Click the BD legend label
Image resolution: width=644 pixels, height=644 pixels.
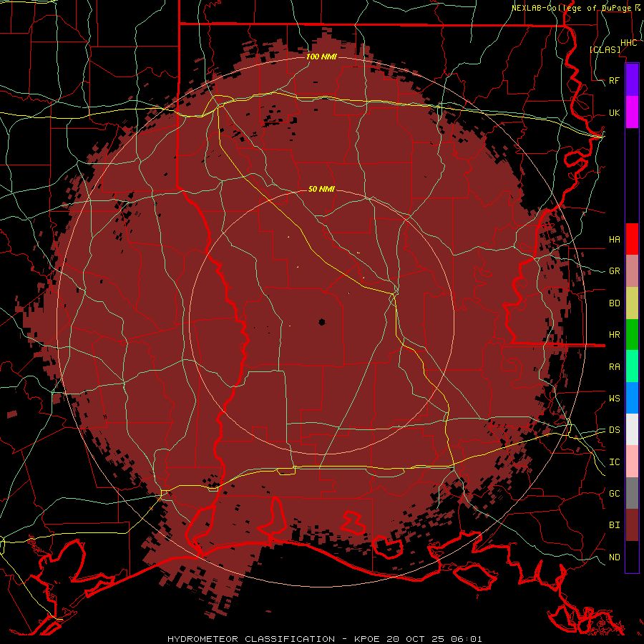[x=615, y=303]
